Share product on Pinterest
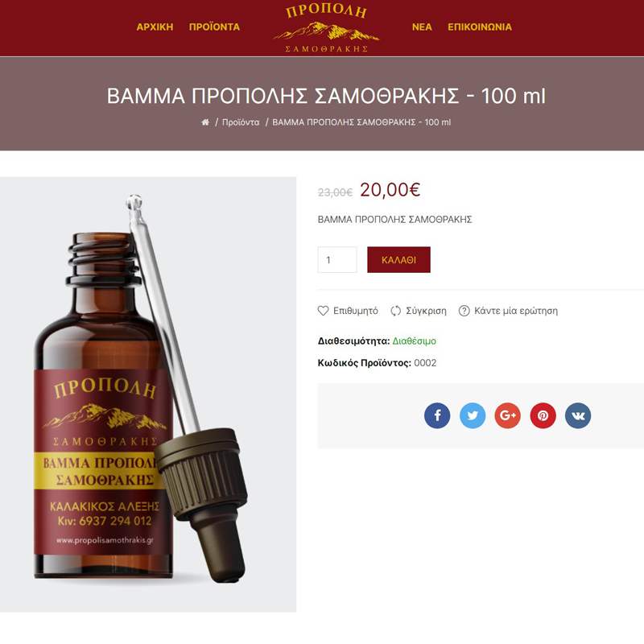644x644 pixels. point(543,415)
